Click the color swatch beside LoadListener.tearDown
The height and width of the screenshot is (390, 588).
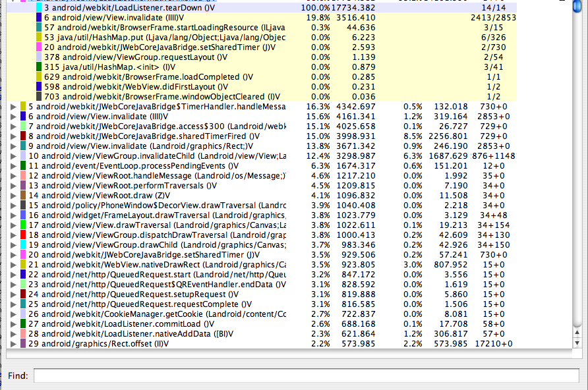coord(39,7)
